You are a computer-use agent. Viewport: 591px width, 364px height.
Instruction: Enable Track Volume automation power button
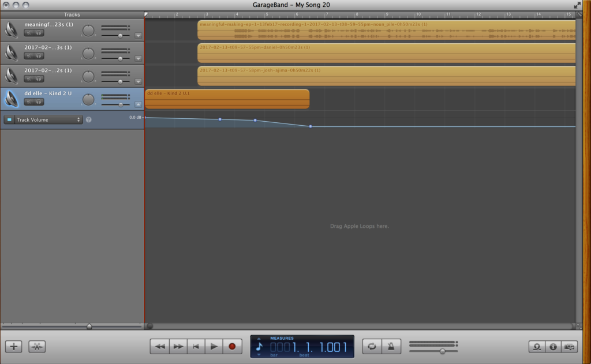click(9, 120)
